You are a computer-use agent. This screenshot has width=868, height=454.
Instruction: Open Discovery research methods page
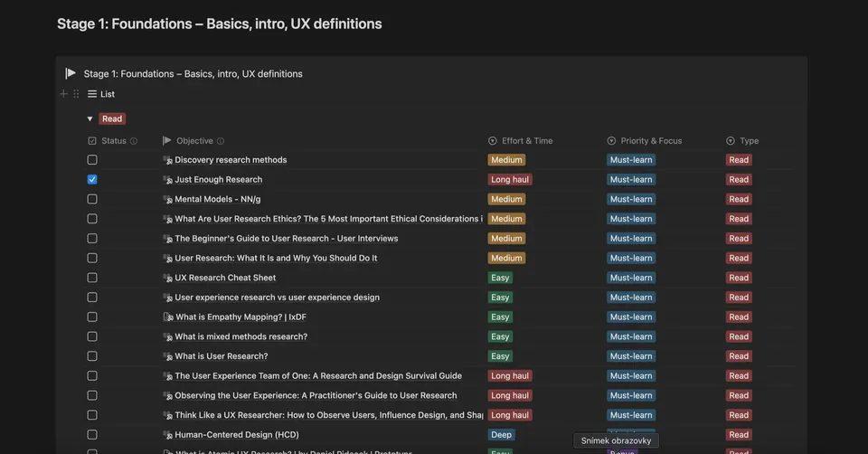[x=231, y=160]
